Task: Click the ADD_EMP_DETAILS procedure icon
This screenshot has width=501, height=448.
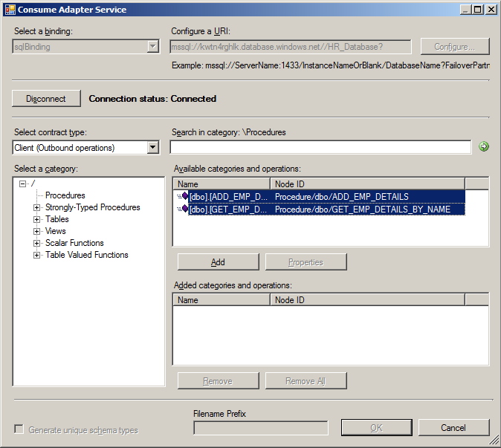Action: 183,196
